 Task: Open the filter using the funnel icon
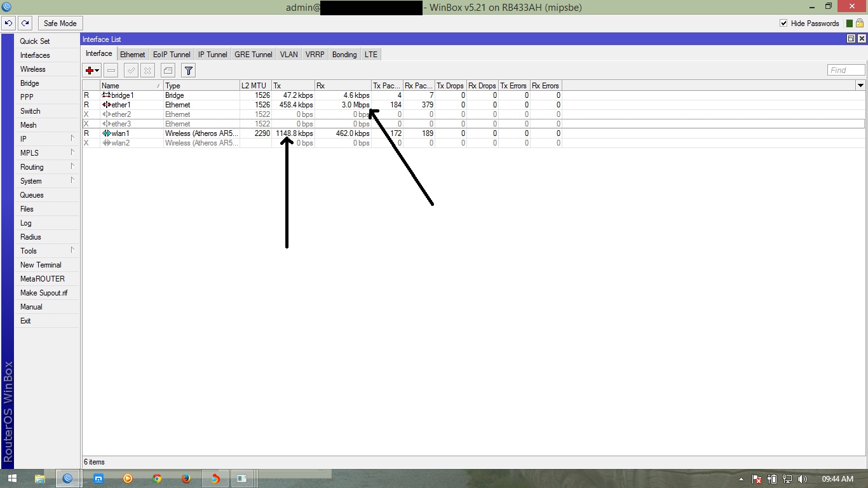188,70
